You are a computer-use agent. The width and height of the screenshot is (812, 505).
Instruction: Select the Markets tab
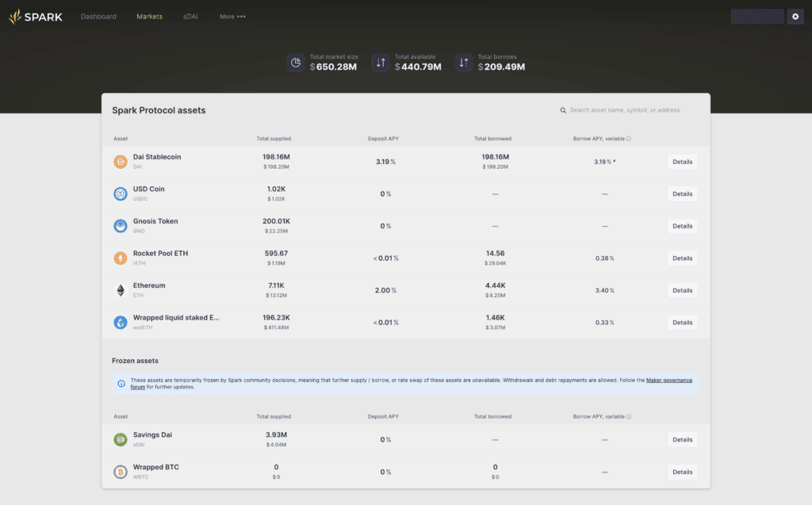tap(150, 17)
